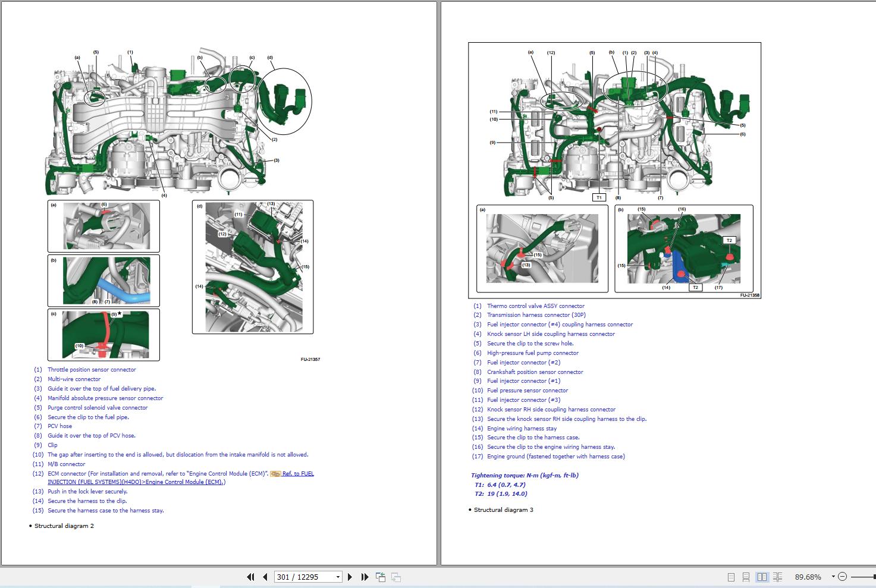Click the "Engine Control Module (ECM)" link
Viewport: 876px width, 588px height.
point(184,482)
